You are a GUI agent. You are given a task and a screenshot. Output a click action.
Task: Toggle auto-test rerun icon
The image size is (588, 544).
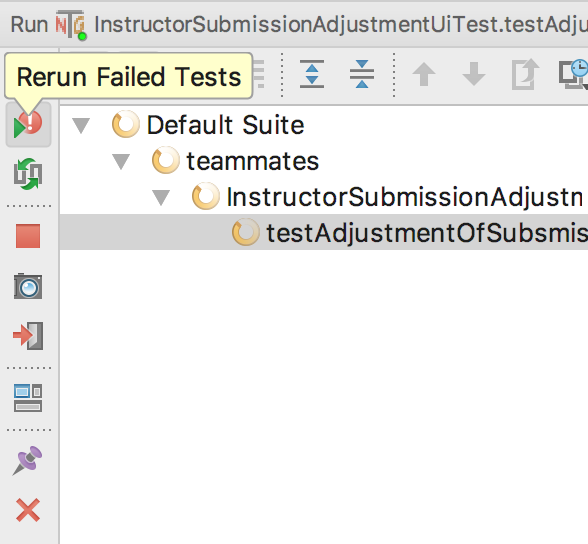pos(28,174)
